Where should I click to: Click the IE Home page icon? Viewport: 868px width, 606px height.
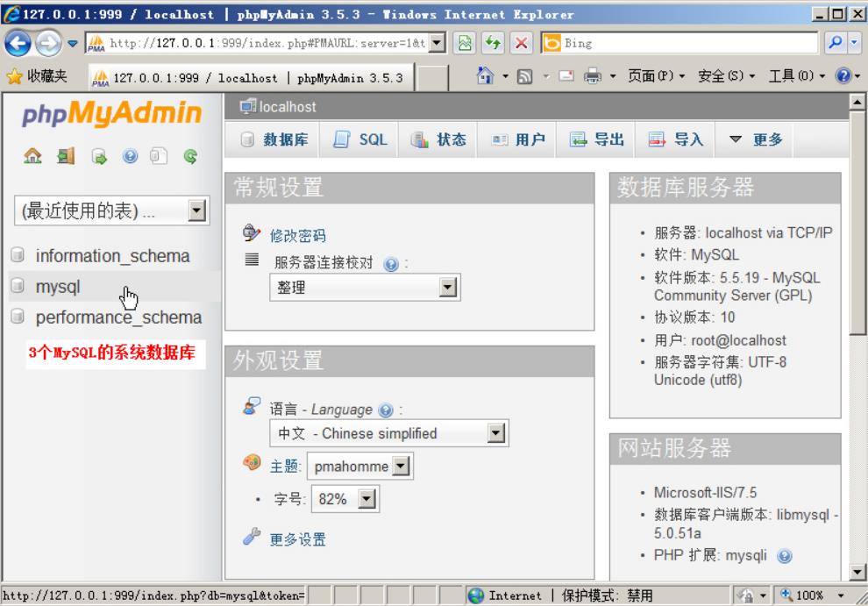(x=485, y=76)
